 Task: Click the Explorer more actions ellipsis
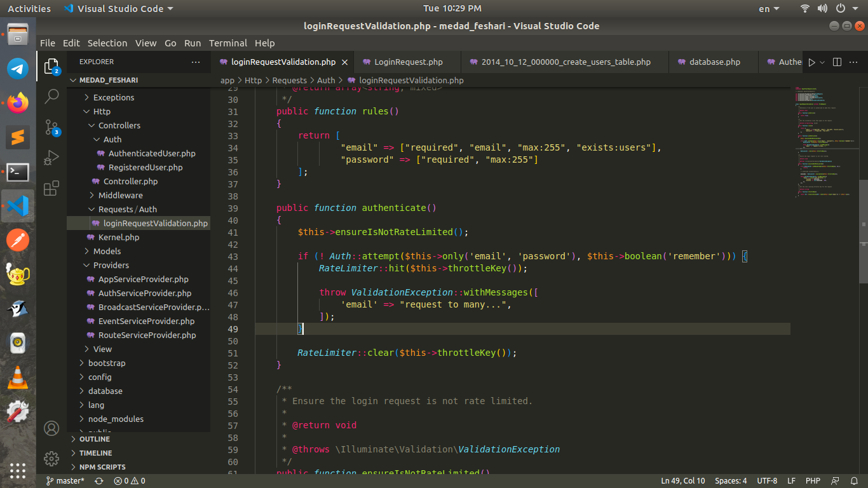point(196,62)
